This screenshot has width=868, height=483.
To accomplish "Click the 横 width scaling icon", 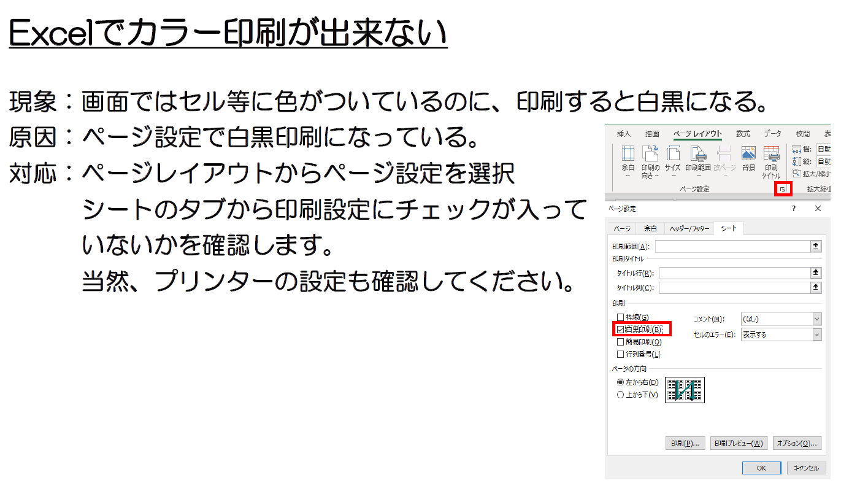I will pyautogui.click(x=797, y=149).
